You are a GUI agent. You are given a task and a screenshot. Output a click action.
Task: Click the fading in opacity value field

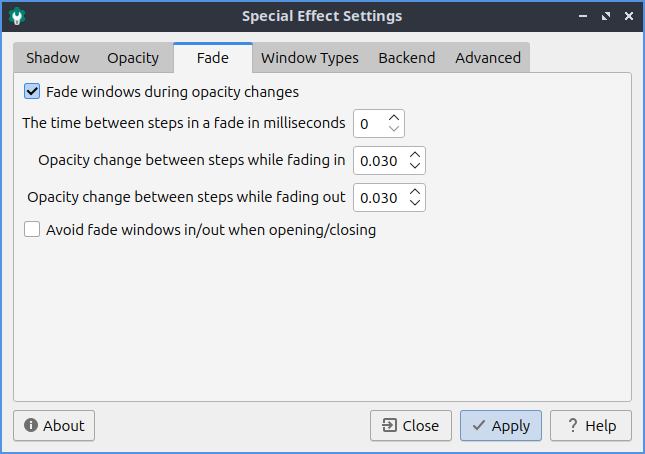[x=379, y=161]
